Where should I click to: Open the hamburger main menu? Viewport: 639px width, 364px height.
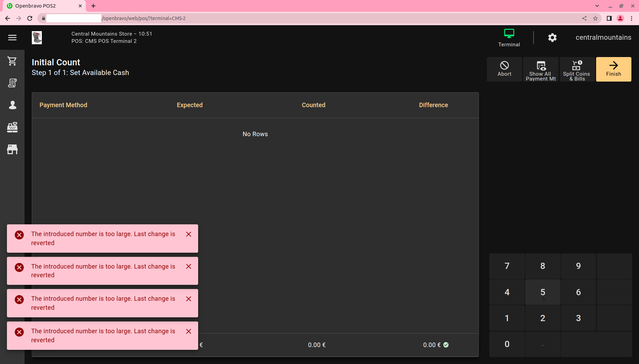point(12,37)
